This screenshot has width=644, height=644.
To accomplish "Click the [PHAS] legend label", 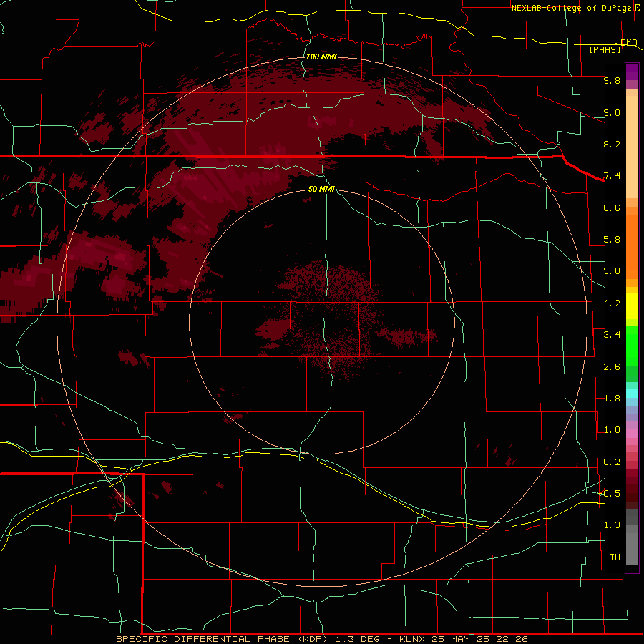I will 605,49.
